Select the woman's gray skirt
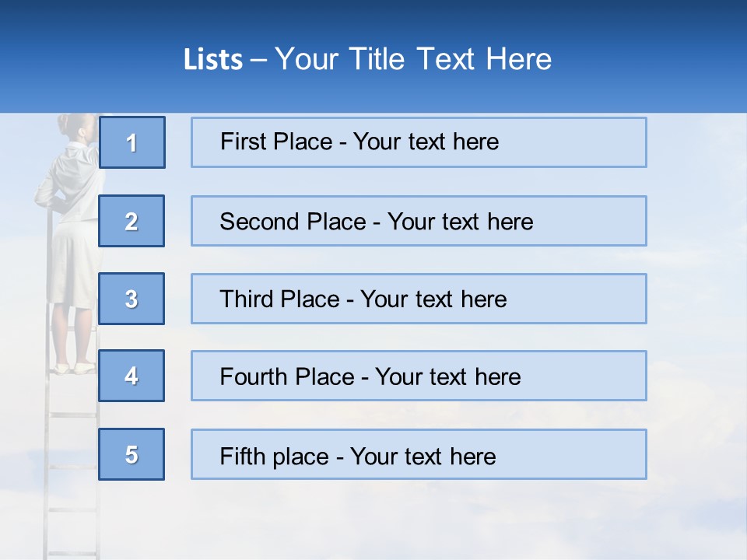Screen dimensions: 747x560 (72, 264)
